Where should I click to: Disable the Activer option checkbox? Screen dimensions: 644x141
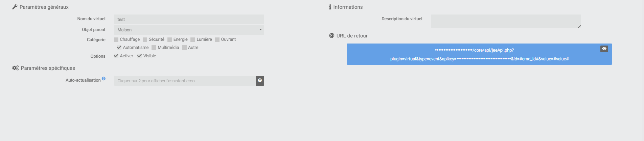116,56
